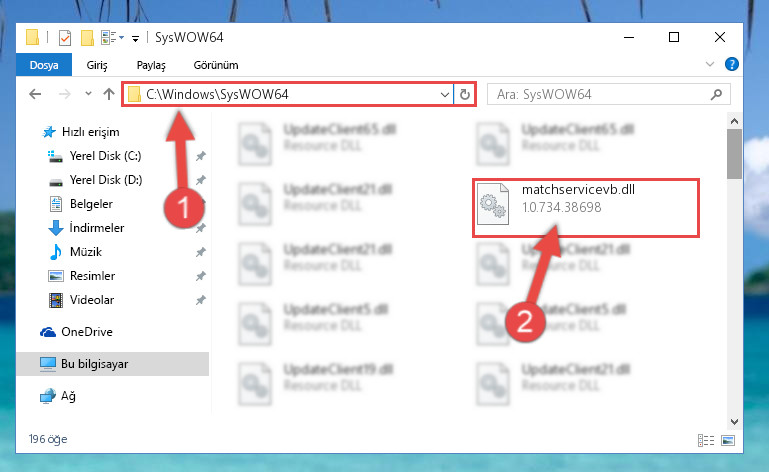Open the blue Help question mark icon
Viewport: 769px width, 472px height.
tap(732, 64)
